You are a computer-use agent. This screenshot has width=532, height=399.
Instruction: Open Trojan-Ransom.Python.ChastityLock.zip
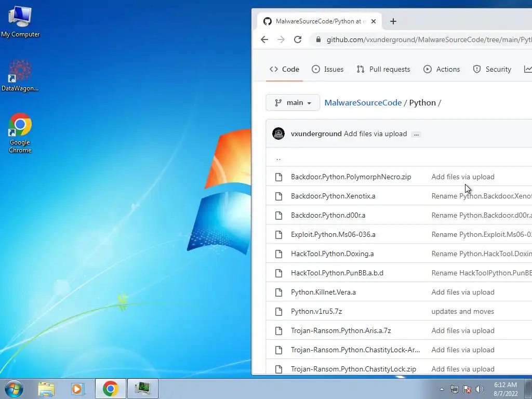(353, 369)
